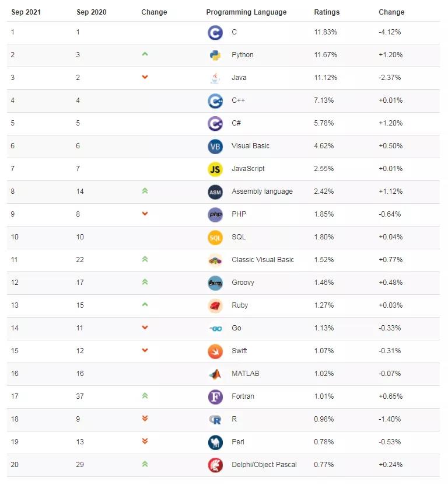Image resolution: width=448 pixels, height=484 pixels.
Task: Click the Visual Basic VB icon
Action: tap(215, 146)
